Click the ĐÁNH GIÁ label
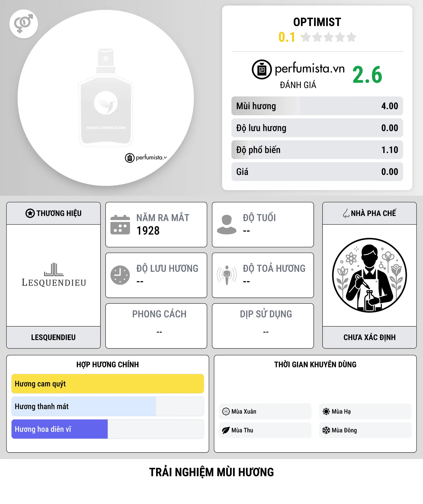This screenshot has height=504, width=423. coord(298,85)
